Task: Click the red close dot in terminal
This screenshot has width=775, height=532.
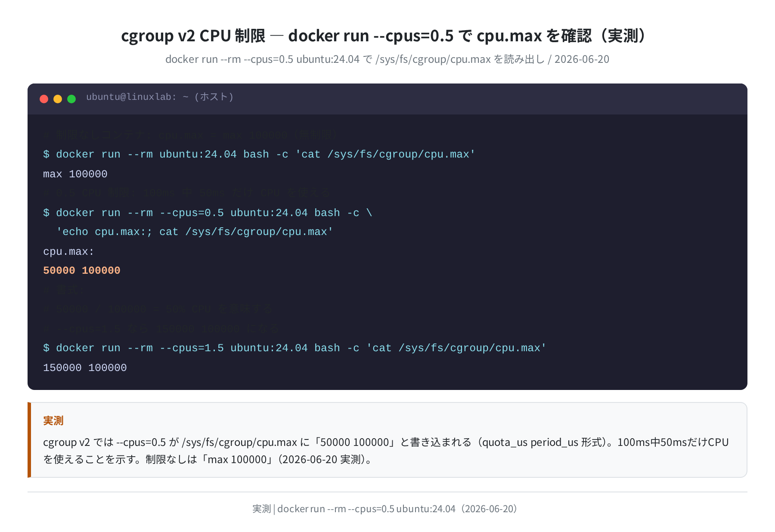Action: [x=44, y=99]
